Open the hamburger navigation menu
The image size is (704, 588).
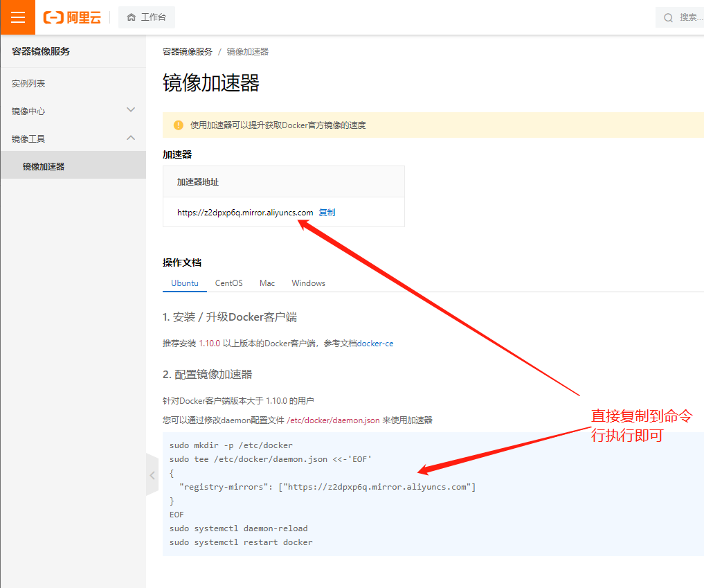pos(17,17)
